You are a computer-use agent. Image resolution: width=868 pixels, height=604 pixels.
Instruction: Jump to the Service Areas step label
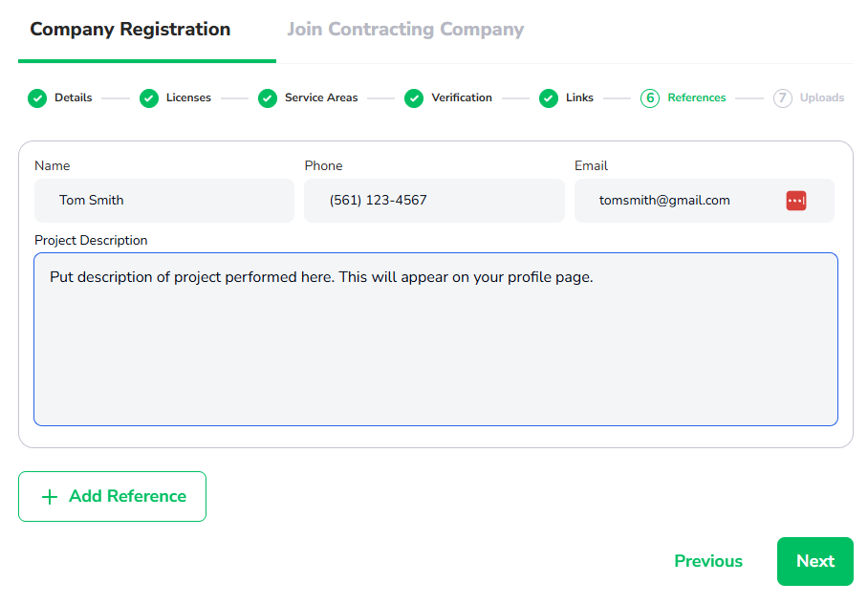(321, 97)
